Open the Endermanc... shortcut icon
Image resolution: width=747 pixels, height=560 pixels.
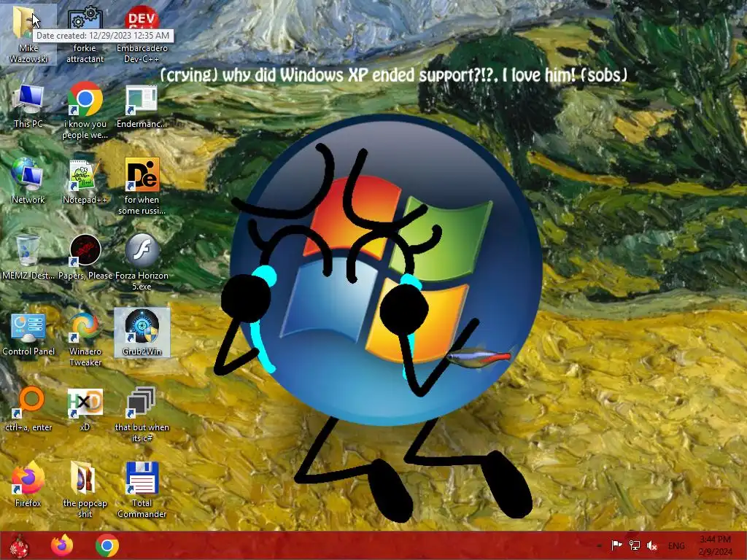(142, 106)
